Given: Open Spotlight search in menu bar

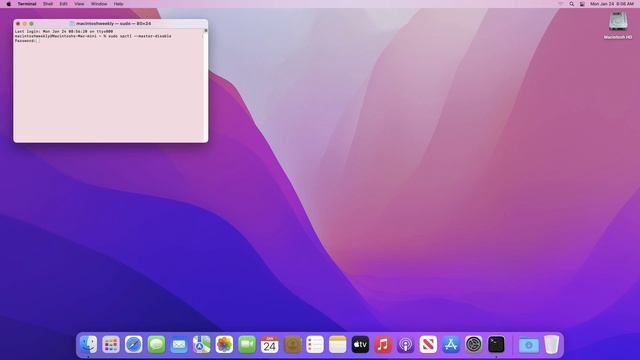Looking at the screenshot, I should click(571, 4).
